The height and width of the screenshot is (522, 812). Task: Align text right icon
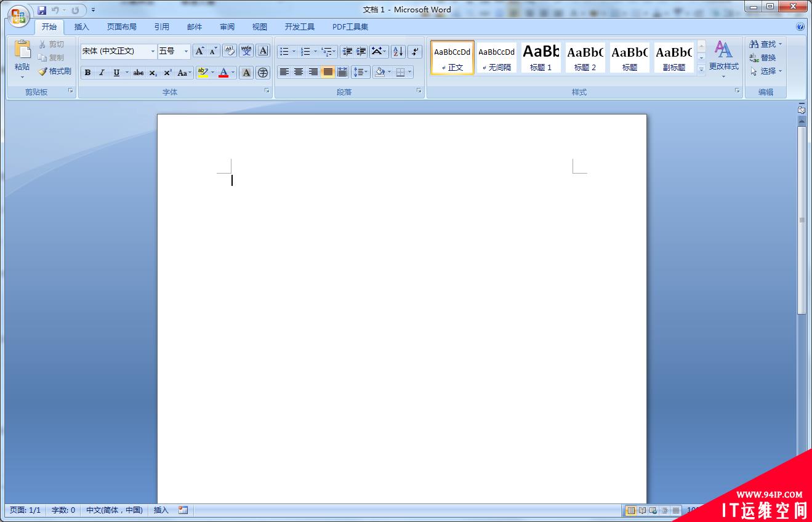[313, 72]
